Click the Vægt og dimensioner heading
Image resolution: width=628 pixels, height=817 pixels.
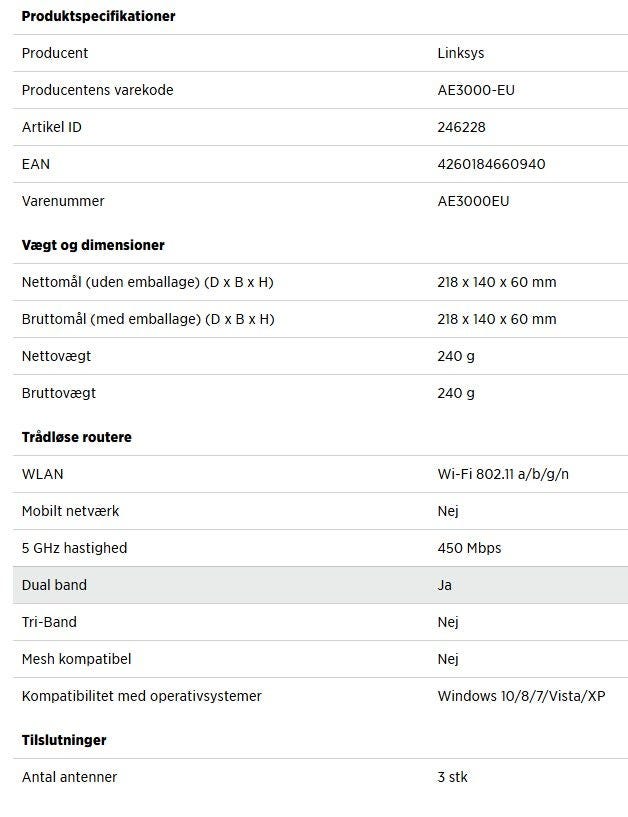click(93, 245)
